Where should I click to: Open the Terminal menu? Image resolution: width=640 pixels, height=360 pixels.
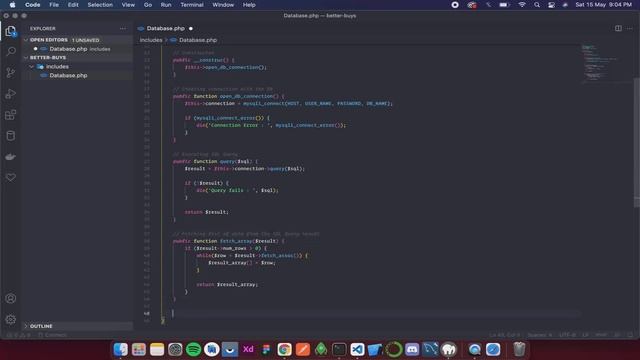[x=192, y=5]
